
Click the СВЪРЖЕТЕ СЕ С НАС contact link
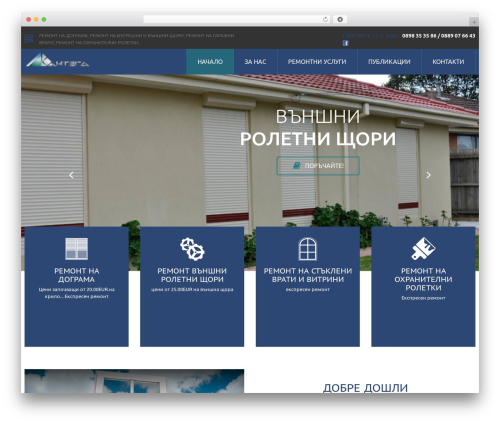[x=370, y=36]
